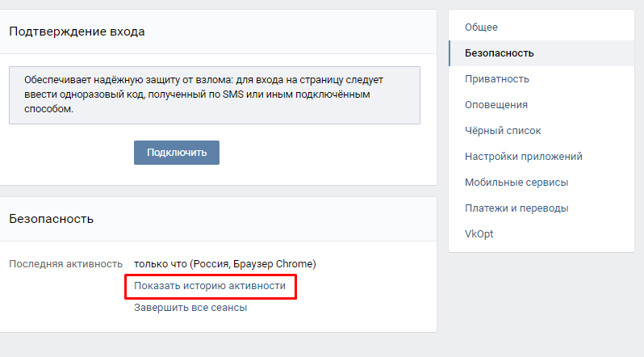Click Завершить все сеансы link
Viewport: 644px width, 357px height.
click(190, 308)
